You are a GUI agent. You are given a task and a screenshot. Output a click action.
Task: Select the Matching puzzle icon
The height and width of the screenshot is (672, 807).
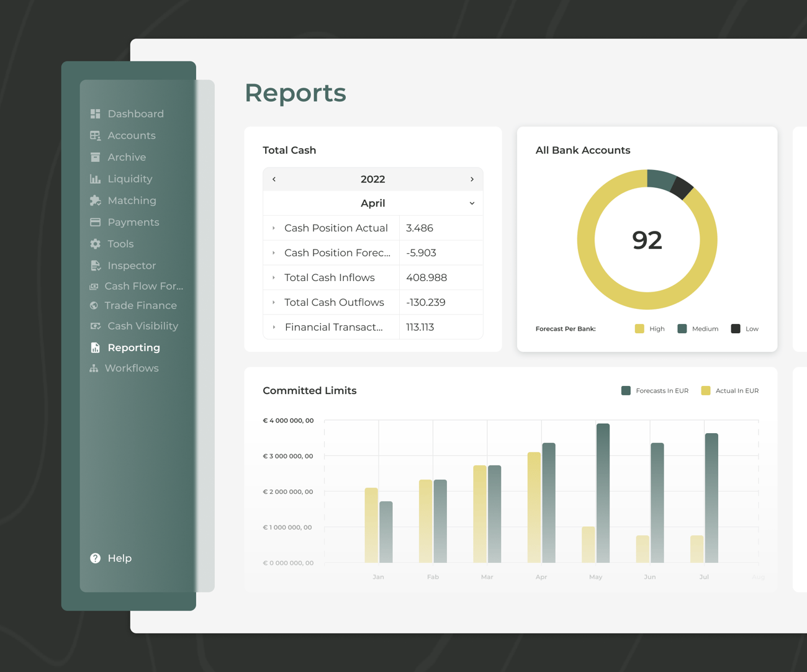point(94,200)
